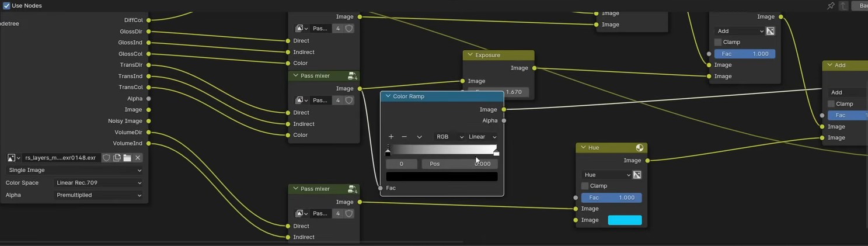Screen dimensions: 868x246
Task: Click the Exposure value field 1.670
Action: coord(499,92)
